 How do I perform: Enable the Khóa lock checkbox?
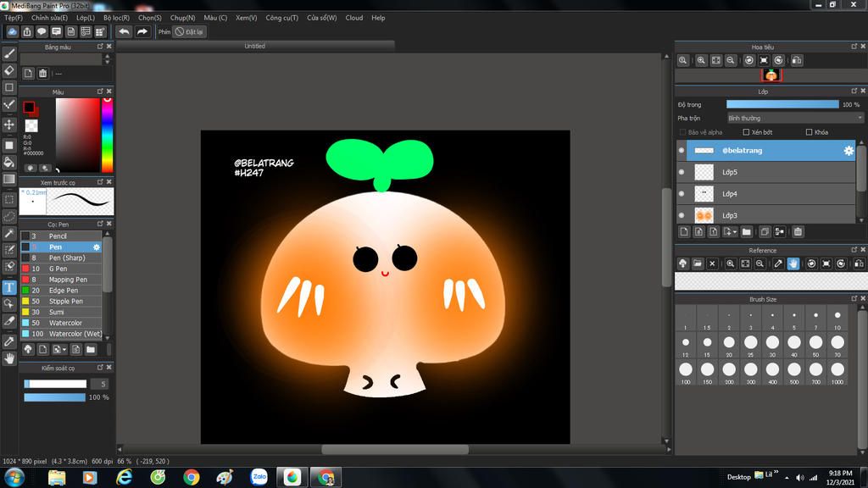(810, 132)
